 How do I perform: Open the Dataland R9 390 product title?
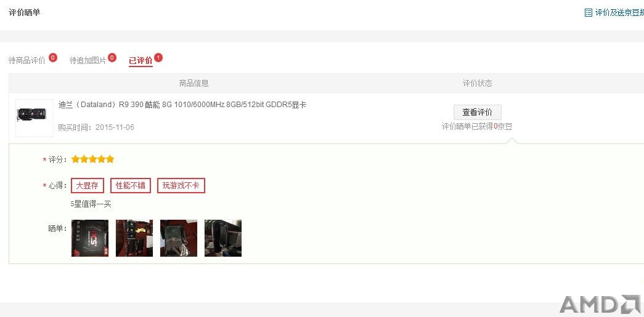(182, 105)
